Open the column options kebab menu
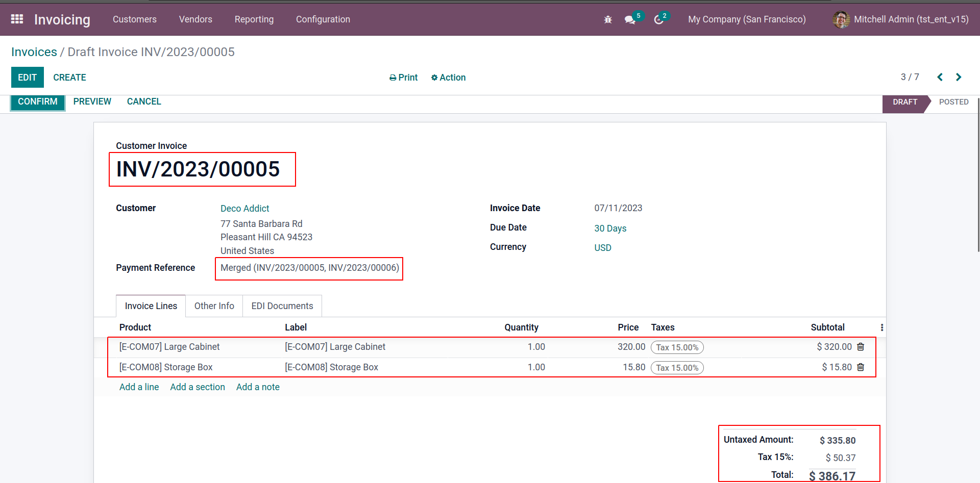The width and height of the screenshot is (980, 483). (881, 327)
